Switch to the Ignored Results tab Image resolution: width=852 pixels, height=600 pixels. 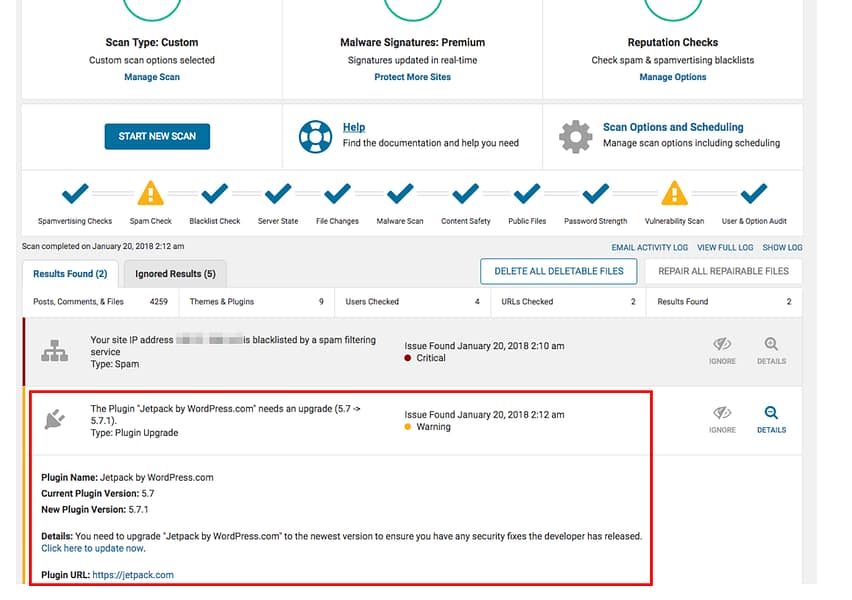(175, 273)
